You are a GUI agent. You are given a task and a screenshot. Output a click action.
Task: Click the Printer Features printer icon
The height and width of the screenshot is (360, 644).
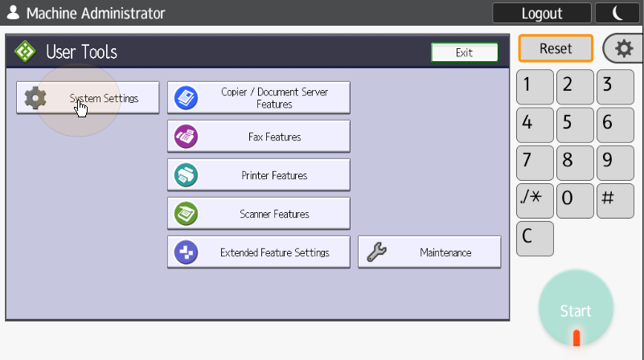pyautogui.click(x=186, y=175)
